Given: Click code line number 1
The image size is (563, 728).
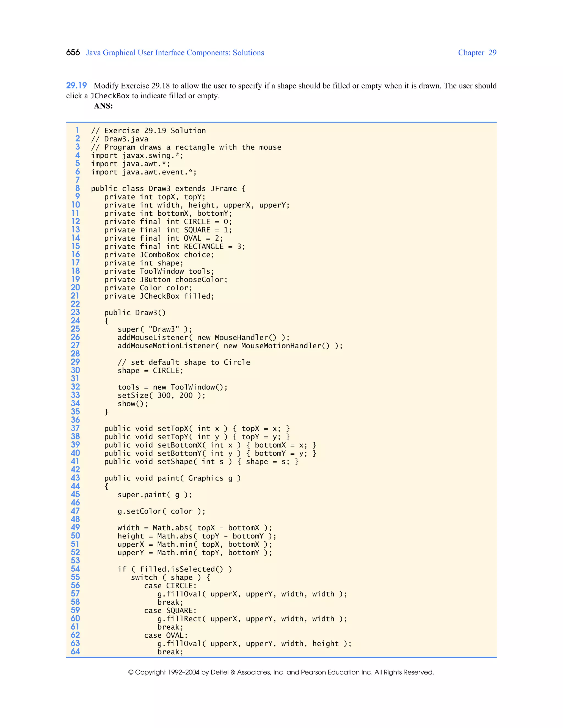Looking at the screenshot, I should tap(77, 130).
